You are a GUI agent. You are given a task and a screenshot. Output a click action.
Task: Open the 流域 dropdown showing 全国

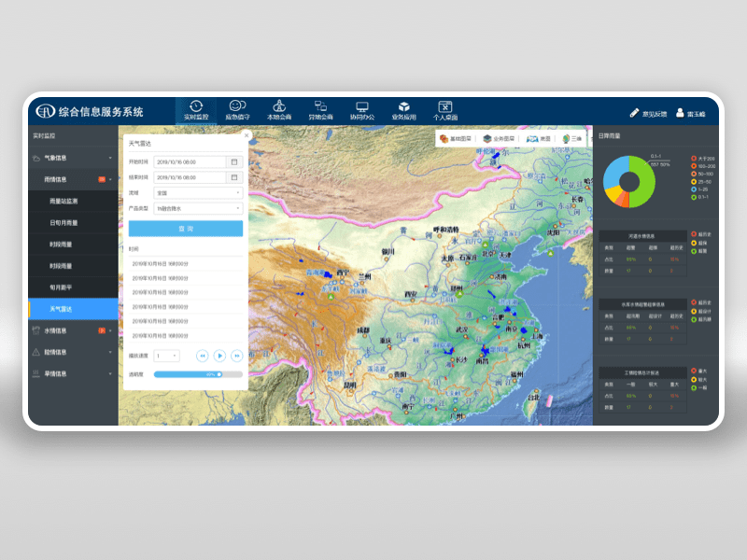click(198, 193)
